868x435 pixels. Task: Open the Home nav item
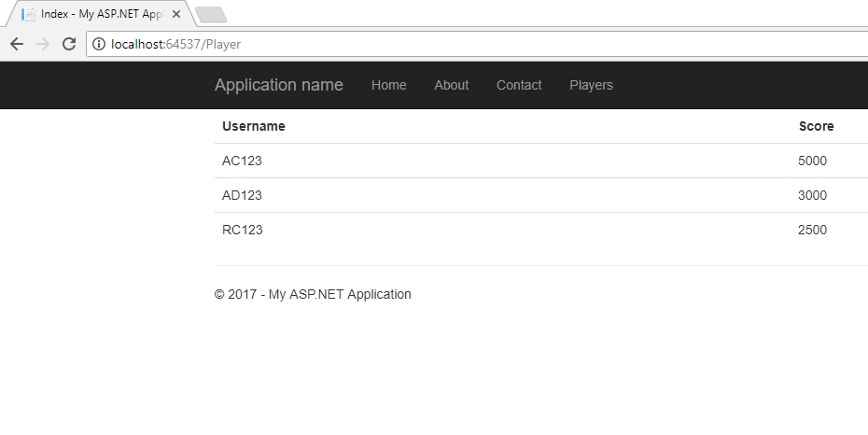[x=388, y=85]
